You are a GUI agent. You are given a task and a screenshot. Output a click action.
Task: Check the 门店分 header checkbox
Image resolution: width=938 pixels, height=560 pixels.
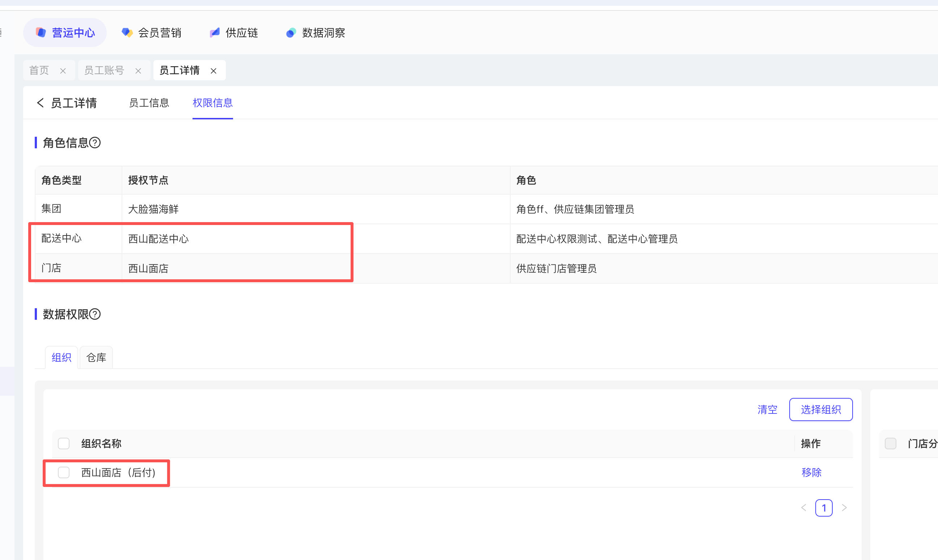tap(890, 444)
